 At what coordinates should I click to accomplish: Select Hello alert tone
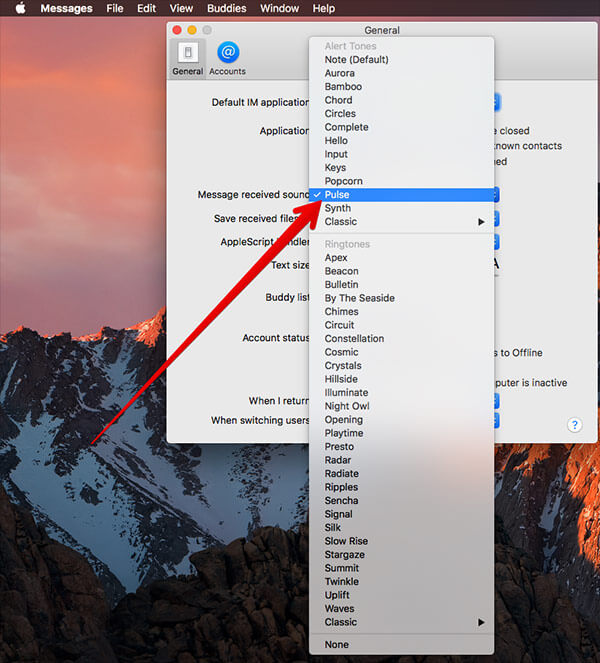tap(401, 141)
